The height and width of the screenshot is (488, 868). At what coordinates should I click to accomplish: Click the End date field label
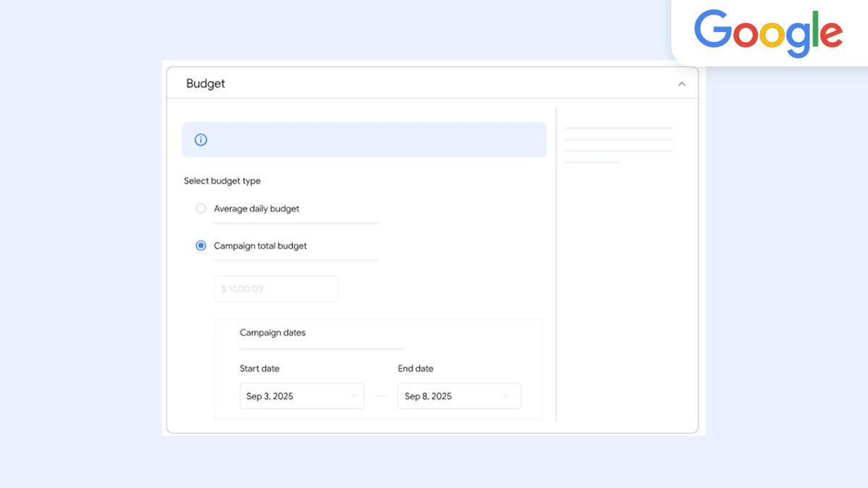pos(415,368)
